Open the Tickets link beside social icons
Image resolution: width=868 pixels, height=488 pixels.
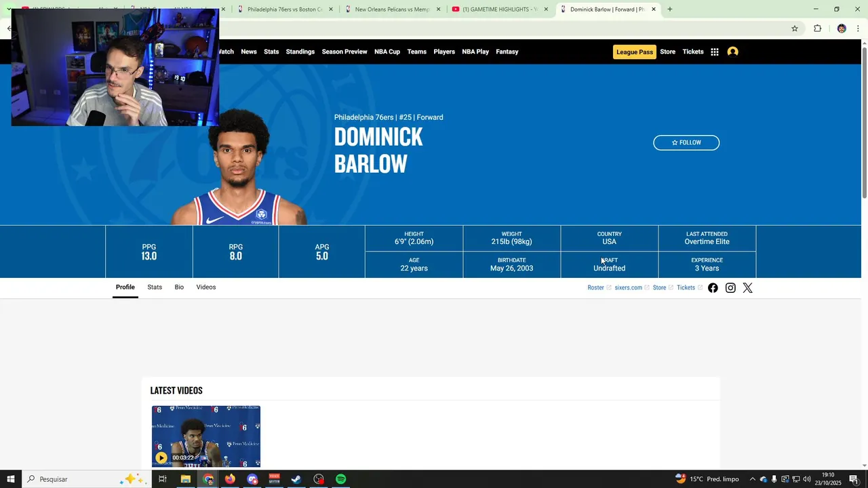tap(690, 288)
